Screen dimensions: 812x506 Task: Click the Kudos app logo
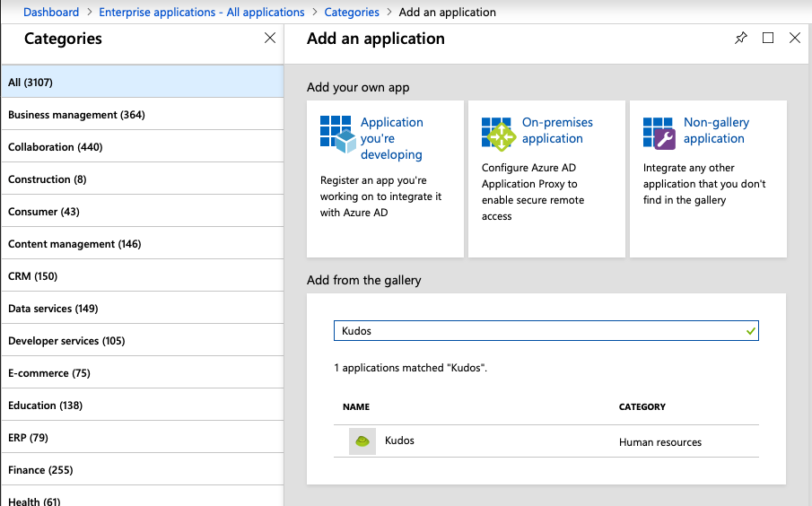click(x=362, y=441)
